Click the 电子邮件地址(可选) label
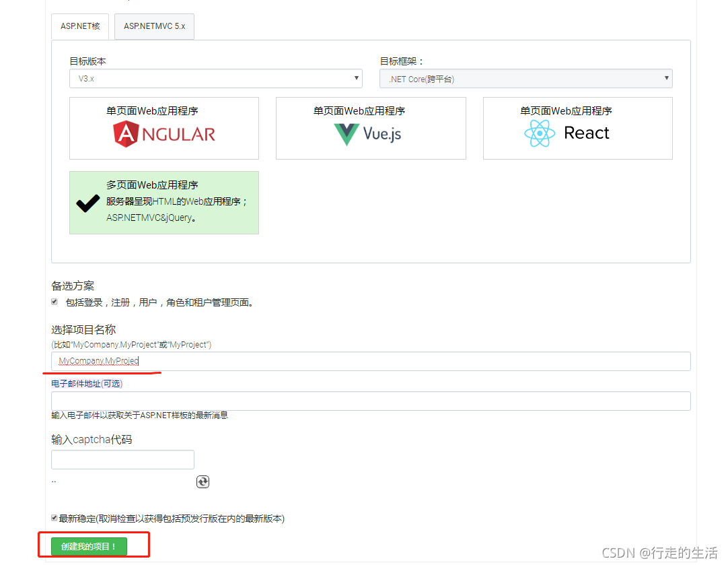 point(87,384)
